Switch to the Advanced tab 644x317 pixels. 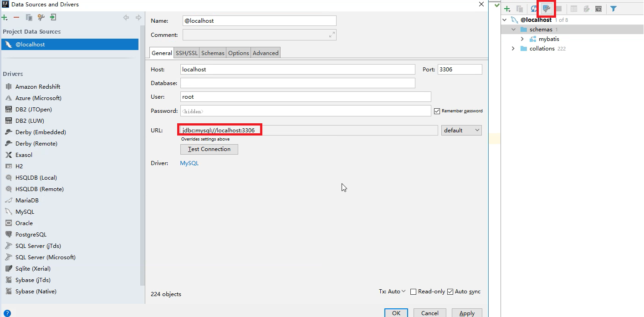(266, 53)
